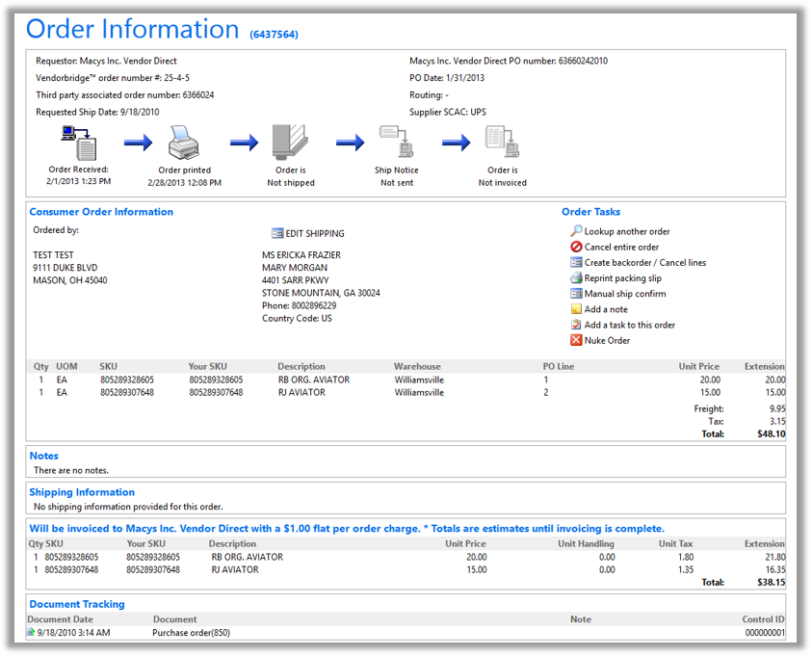Click the document icon beside 9/18/2010 3:14 AM
Screen dimensions: 812x656
(x=31, y=632)
